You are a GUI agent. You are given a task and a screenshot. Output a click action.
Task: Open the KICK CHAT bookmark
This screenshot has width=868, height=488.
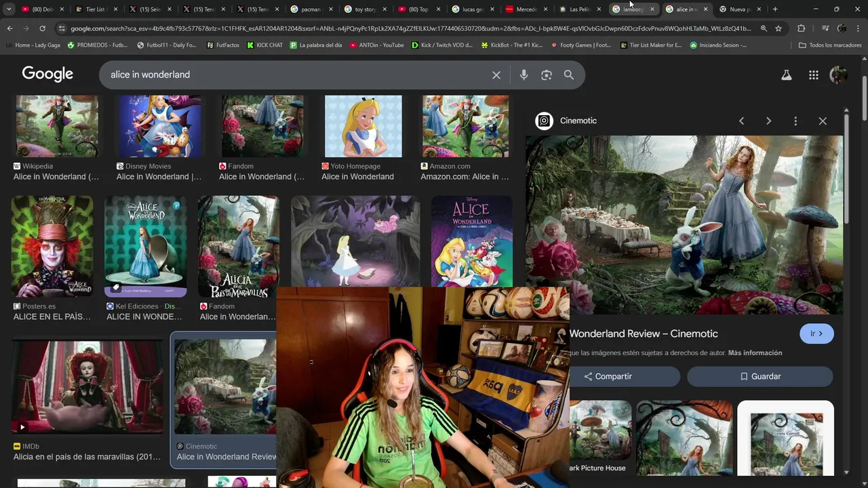click(x=264, y=45)
